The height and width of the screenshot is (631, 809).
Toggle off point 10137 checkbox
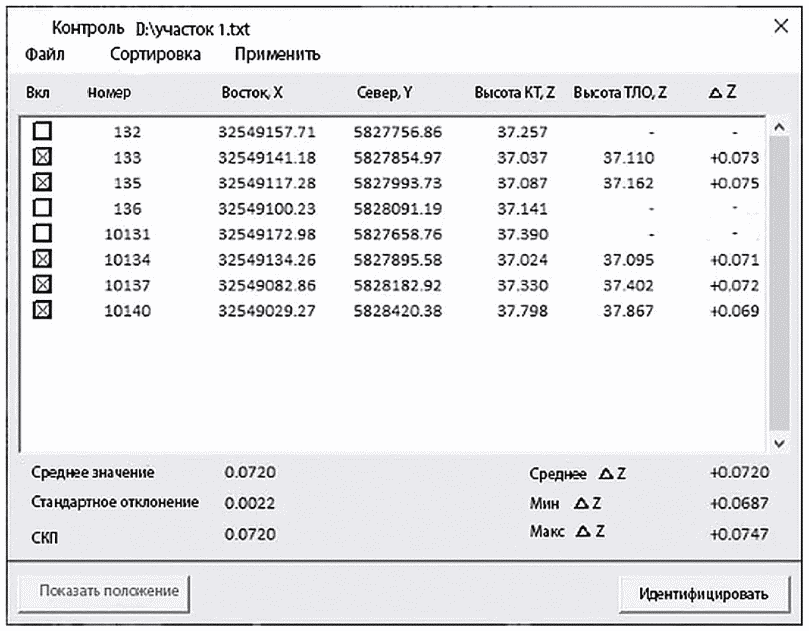[42, 285]
